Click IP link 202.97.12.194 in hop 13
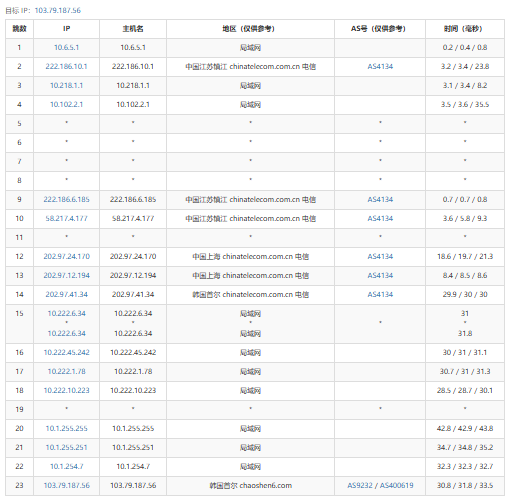Viewport: 511px width, 502px height. click(x=66, y=276)
